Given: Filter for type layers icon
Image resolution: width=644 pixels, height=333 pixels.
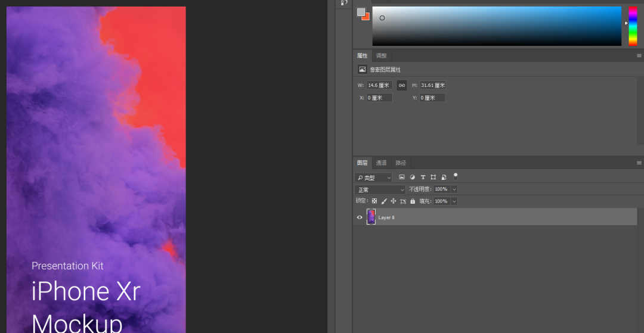Looking at the screenshot, I should click(423, 177).
